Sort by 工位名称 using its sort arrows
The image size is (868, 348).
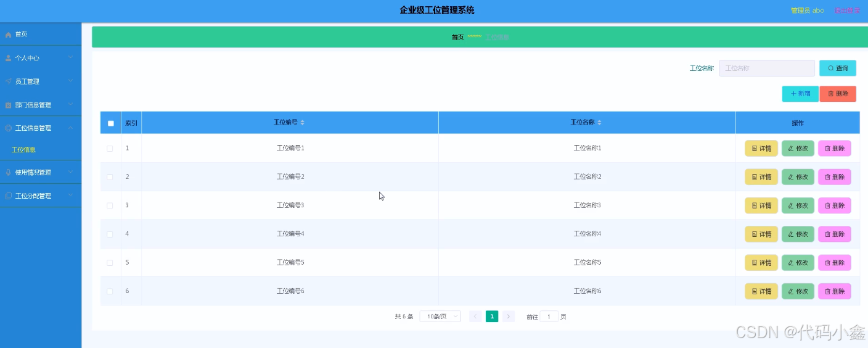(599, 123)
